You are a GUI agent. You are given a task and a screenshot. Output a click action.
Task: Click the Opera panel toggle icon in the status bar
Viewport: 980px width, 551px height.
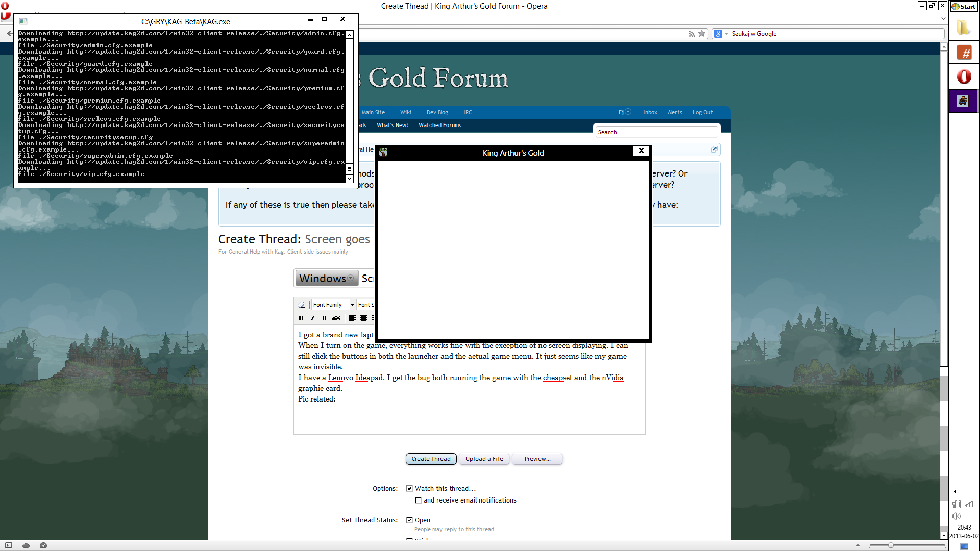(9, 545)
